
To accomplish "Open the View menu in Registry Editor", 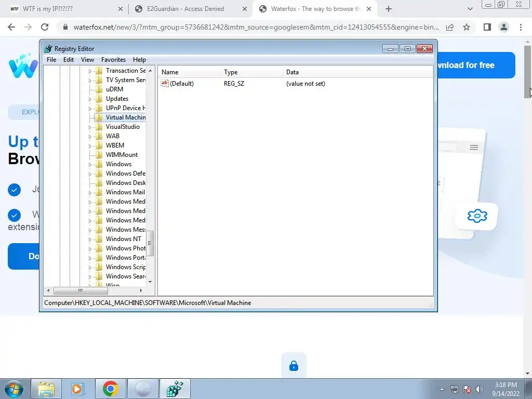I will (x=87, y=60).
